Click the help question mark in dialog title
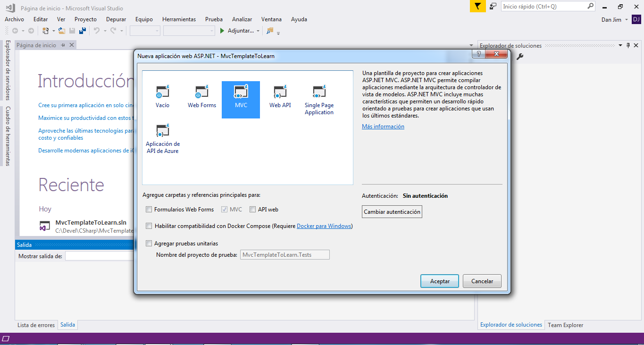 click(x=479, y=55)
